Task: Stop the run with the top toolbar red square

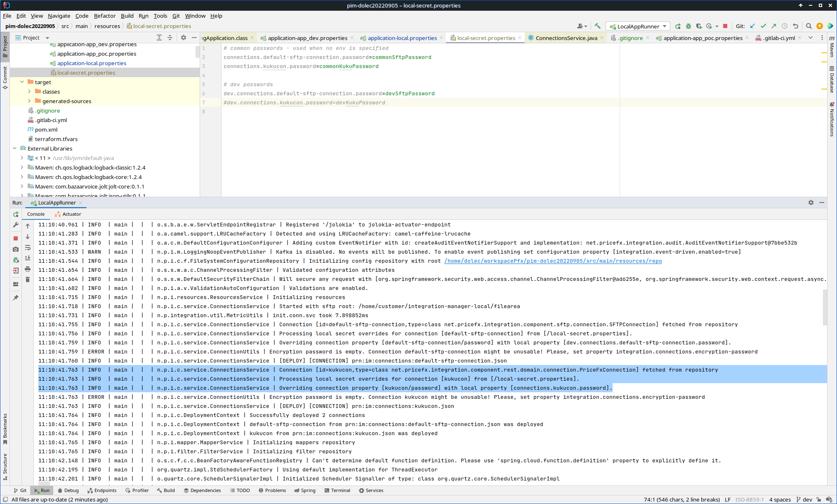Action: pyautogui.click(x=725, y=26)
